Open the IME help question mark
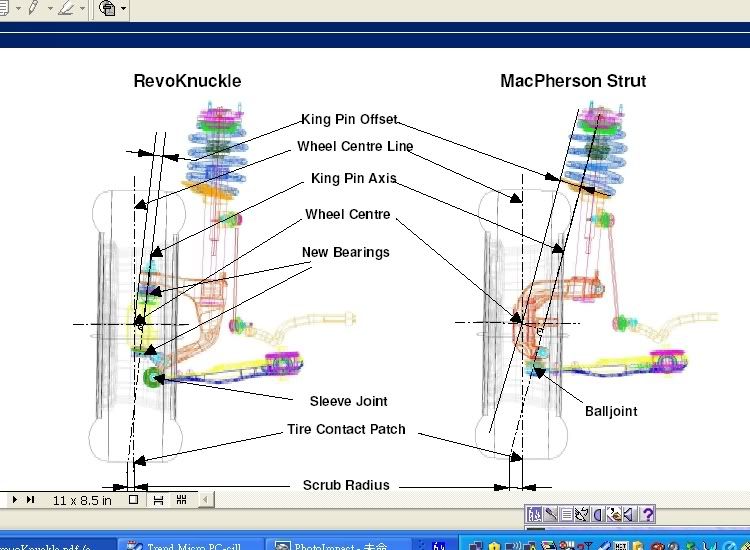The image size is (750, 550). click(x=647, y=515)
